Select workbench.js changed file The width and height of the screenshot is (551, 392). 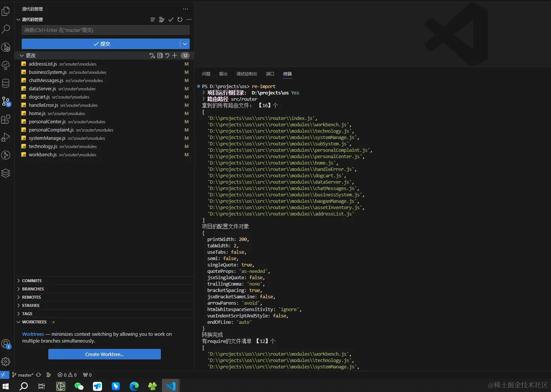(105, 155)
